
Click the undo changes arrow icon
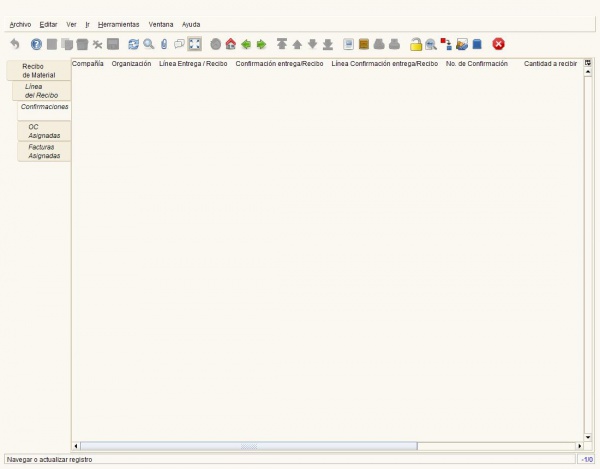tap(14, 44)
